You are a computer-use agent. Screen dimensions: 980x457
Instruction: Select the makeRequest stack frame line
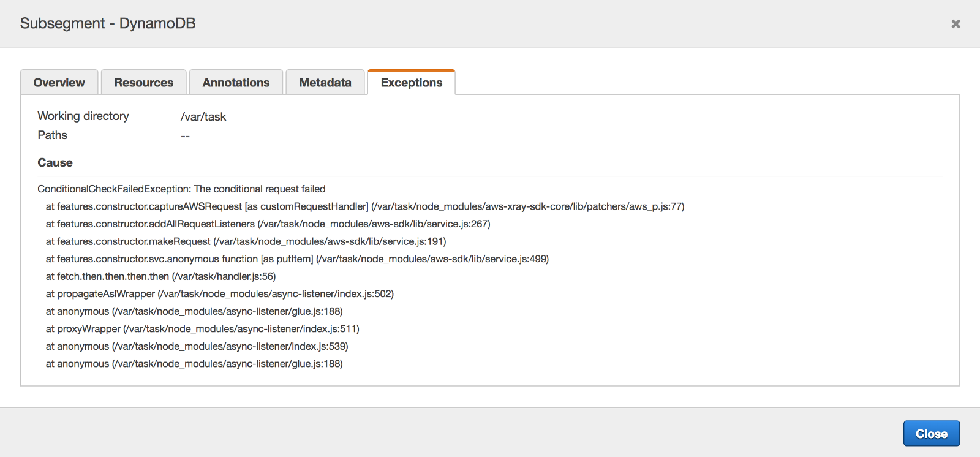(x=246, y=242)
